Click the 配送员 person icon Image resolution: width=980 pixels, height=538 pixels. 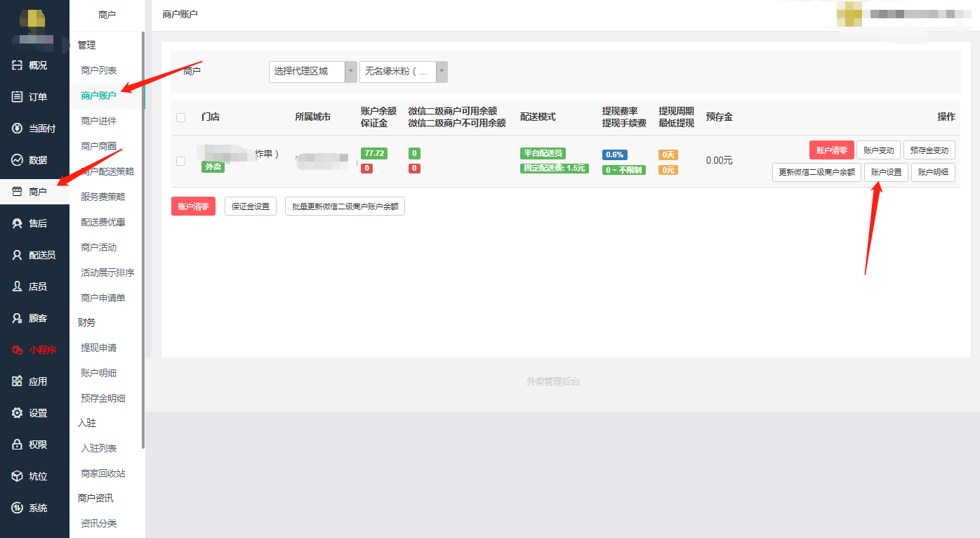click(18, 255)
